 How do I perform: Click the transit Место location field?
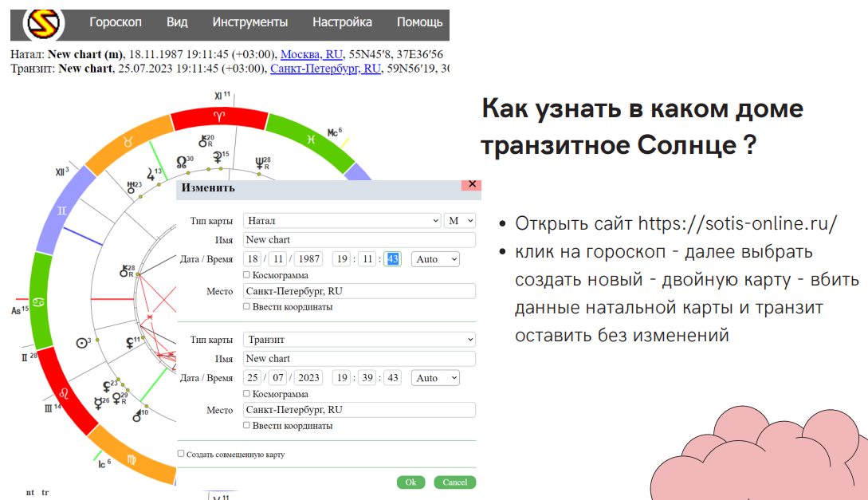coord(359,410)
